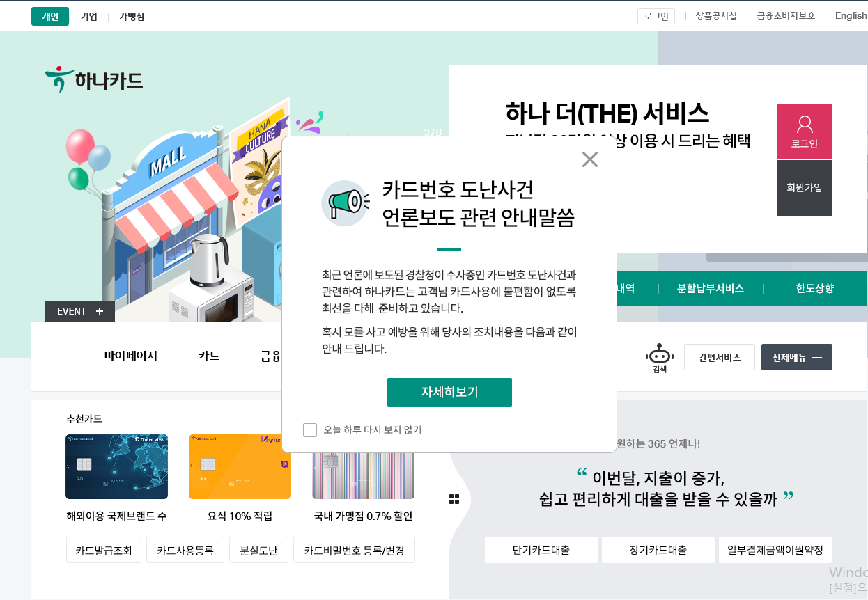Viewport: 868px width, 600px height.
Task: Close the card theft notice popup
Action: [590, 159]
